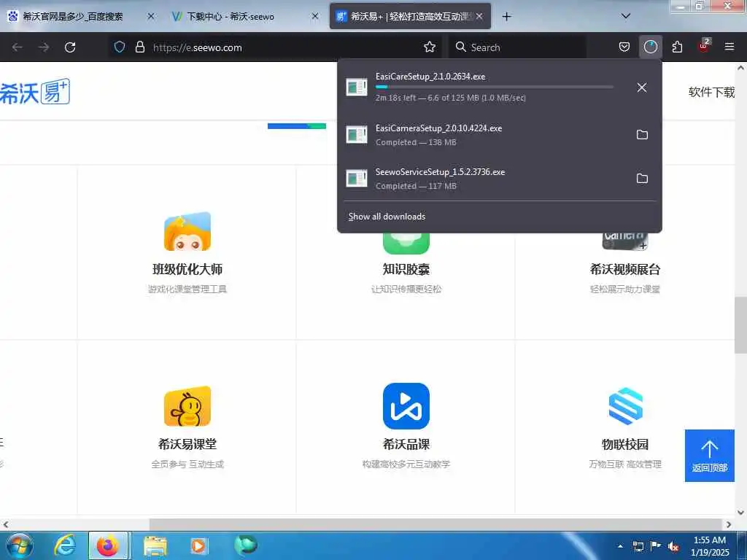Click the URL address field

(x=286, y=47)
